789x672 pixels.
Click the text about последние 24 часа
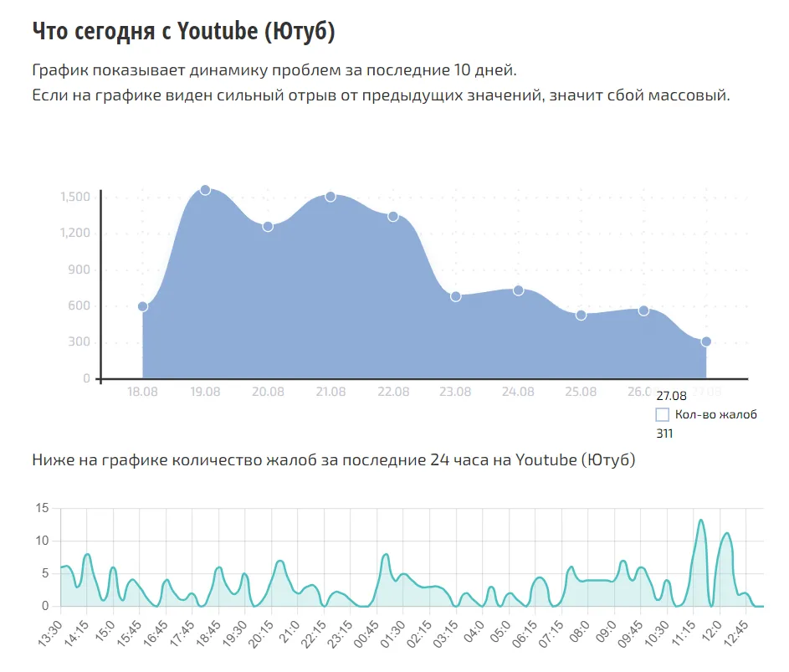coord(334,460)
